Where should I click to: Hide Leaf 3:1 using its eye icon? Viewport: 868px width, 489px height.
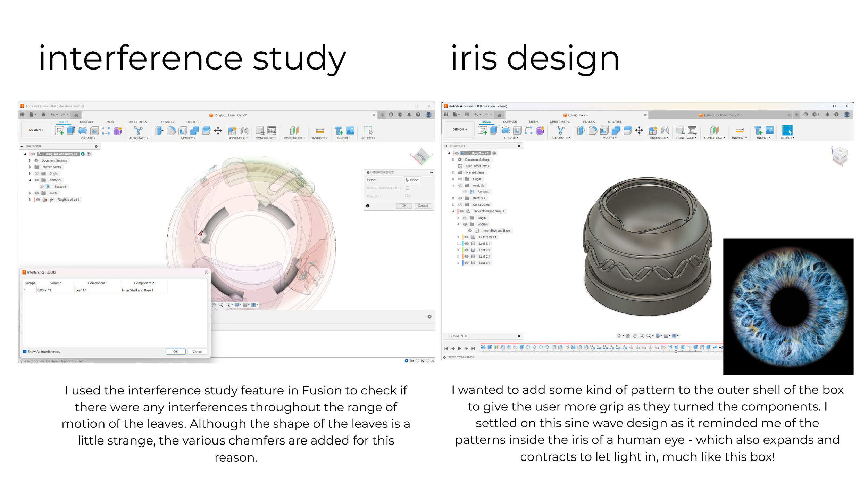point(467,256)
